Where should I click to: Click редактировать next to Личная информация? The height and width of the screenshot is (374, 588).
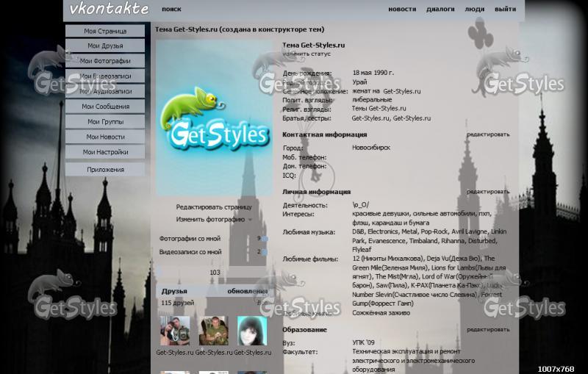click(488, 192)
